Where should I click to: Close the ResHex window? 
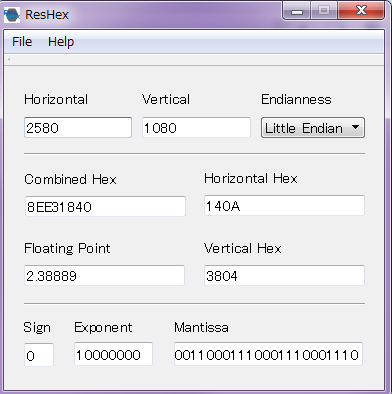[361, 11]
